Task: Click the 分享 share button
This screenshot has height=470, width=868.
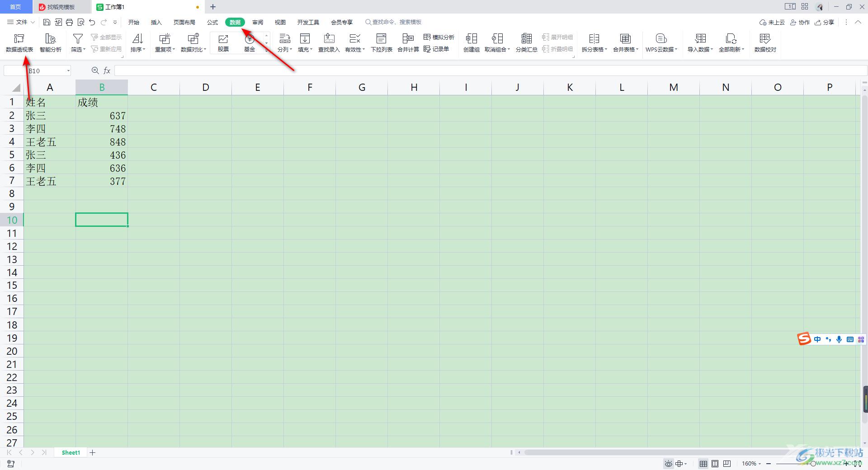Action: (x=825, y=22)
